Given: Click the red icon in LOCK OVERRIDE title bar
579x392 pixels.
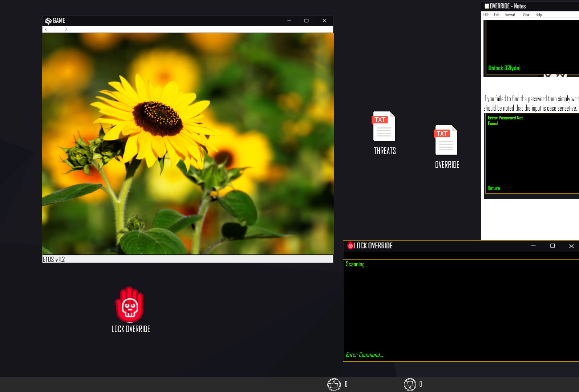Looking at the screenshot, I should [x=350, y=246].
